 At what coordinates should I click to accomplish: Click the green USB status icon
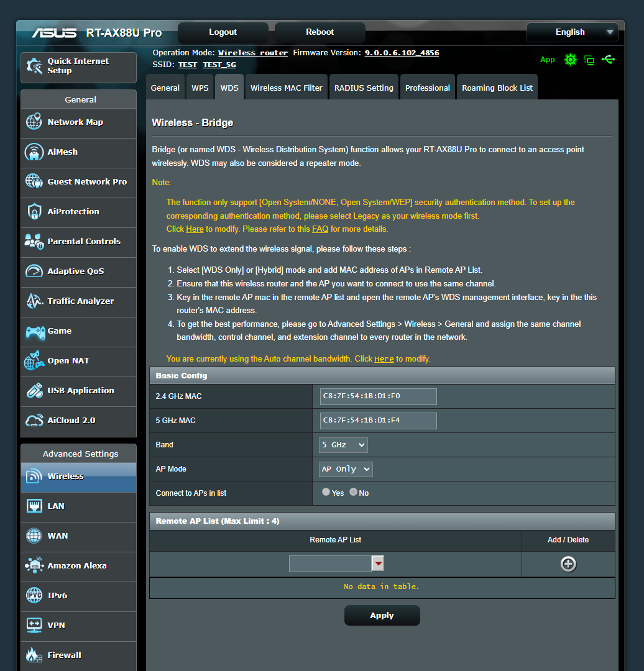point(608,60)
